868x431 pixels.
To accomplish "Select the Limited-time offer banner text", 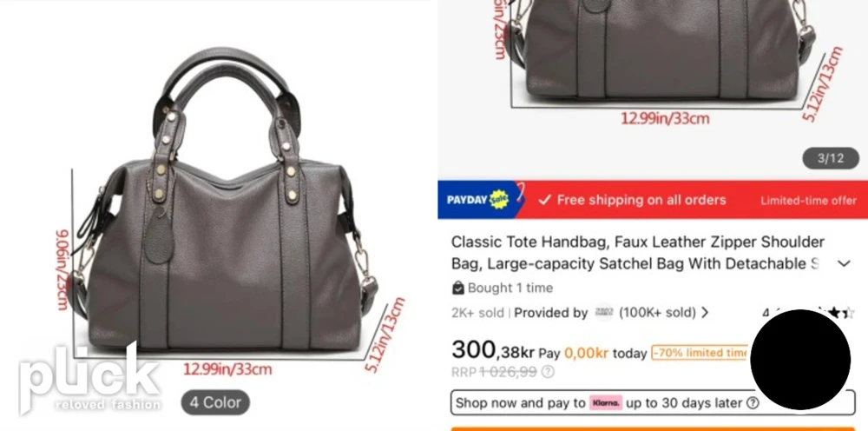I will click(x=808, y=201).
